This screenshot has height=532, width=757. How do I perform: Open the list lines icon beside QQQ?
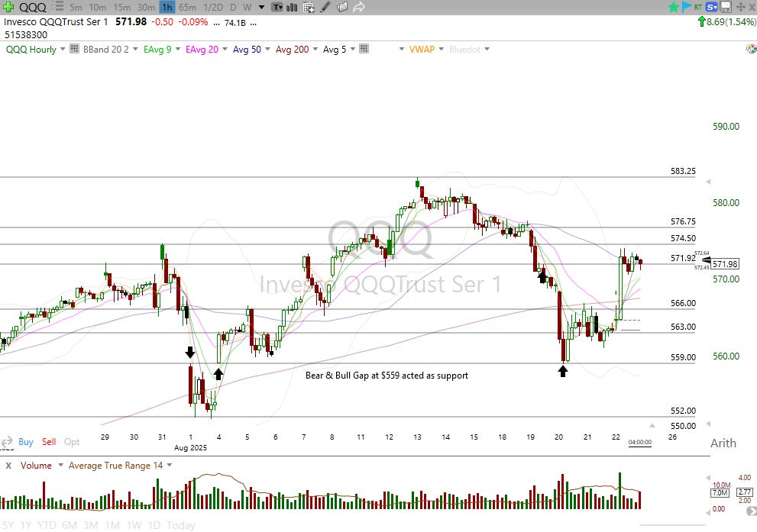pyautogui.click(x=58, y=7)
